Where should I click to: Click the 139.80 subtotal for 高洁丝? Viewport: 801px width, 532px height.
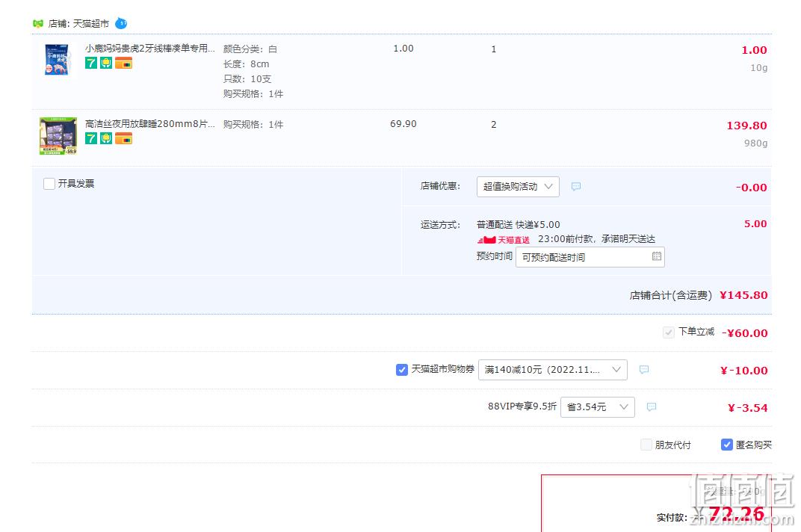[x=747, y=126]
